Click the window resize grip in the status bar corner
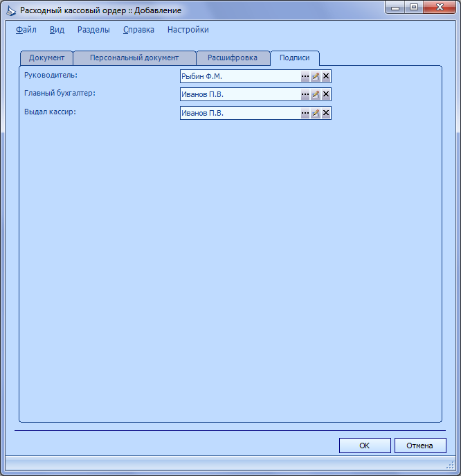The image size is (461, 476). (450, 465)
